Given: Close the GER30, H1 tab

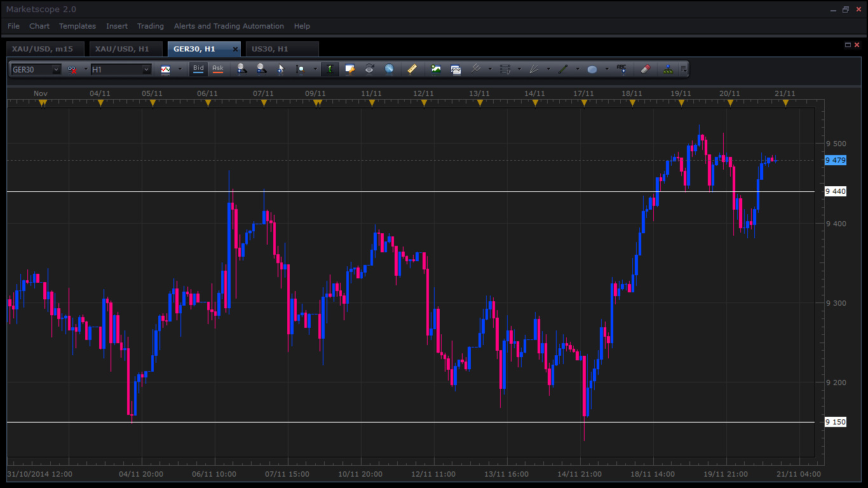Looking at the screenshot, I should [x=235, y=49].
